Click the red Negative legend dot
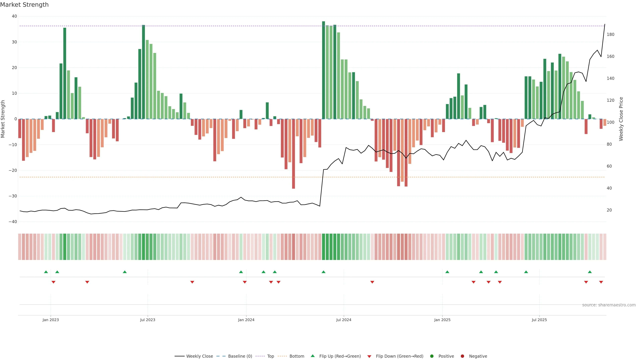644x362 pixels. (x=462, y=356)
